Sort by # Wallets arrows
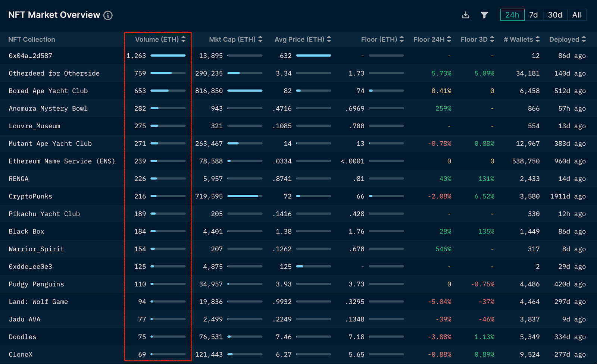Screen dimensions: 597x364 tap(537, 39)
